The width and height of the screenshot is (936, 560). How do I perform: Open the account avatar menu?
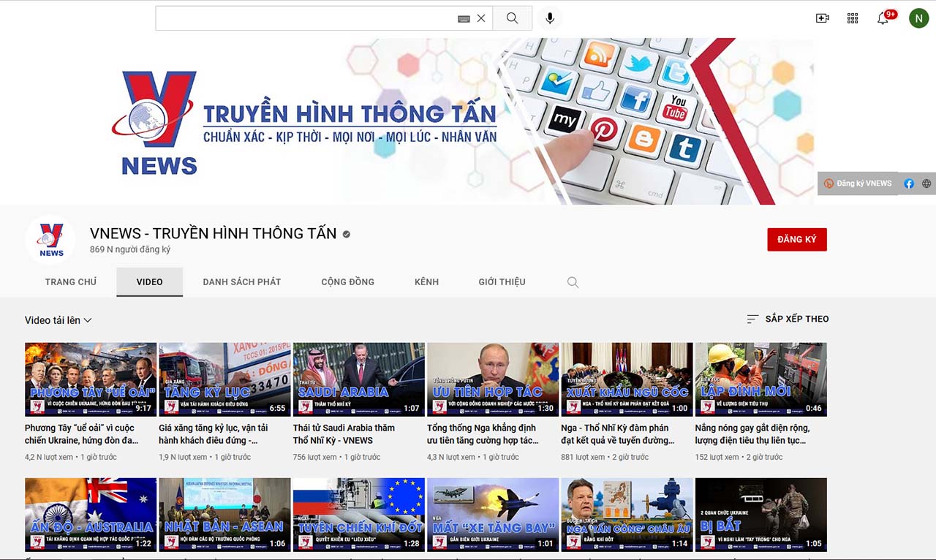click(918, 18)
